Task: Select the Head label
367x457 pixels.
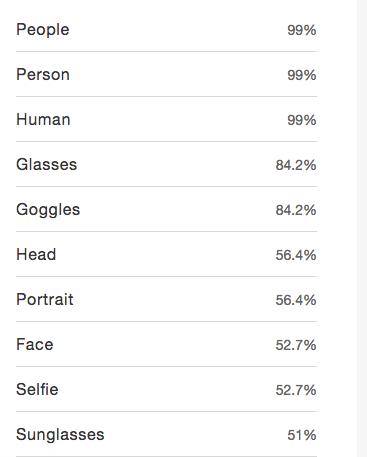Action: tap(36, 254)
